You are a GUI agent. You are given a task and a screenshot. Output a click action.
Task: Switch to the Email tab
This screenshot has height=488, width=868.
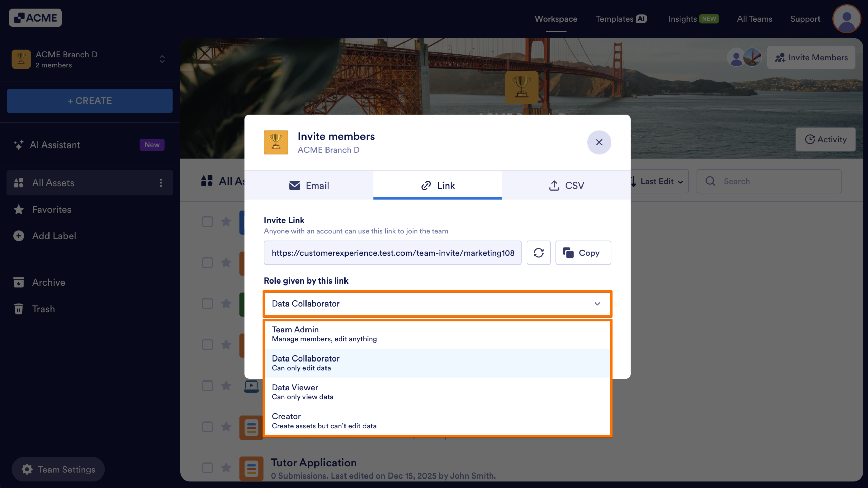click(309, 186)
